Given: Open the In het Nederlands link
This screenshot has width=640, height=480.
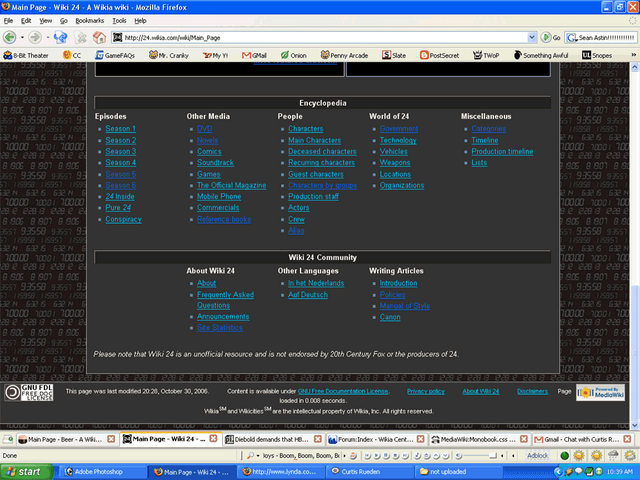Looking at the screenshot, I should [x=316, y=283].
